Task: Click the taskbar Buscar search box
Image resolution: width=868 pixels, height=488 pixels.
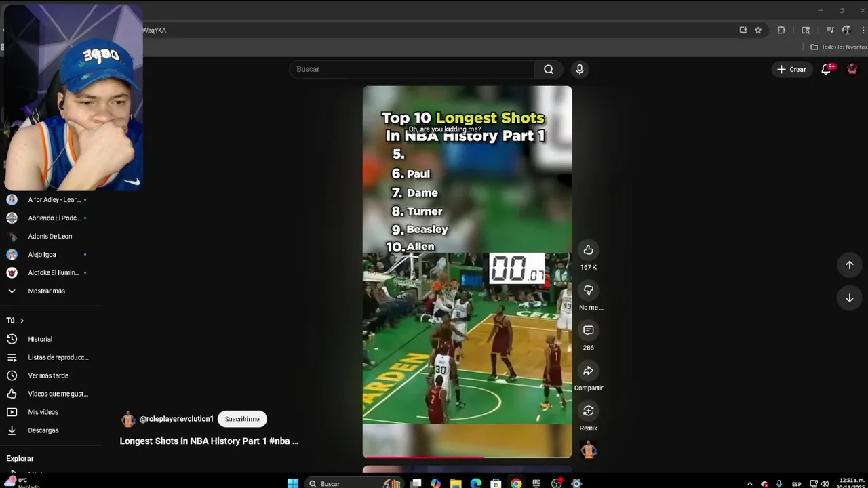Action: click(x=353, y=483)
